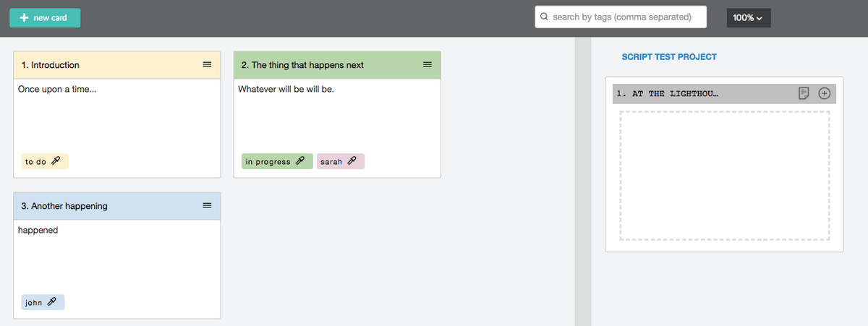868x326 pixels.
Task: Click the pin icon on 'to do' tag
Action: click(x=56, y=161)
